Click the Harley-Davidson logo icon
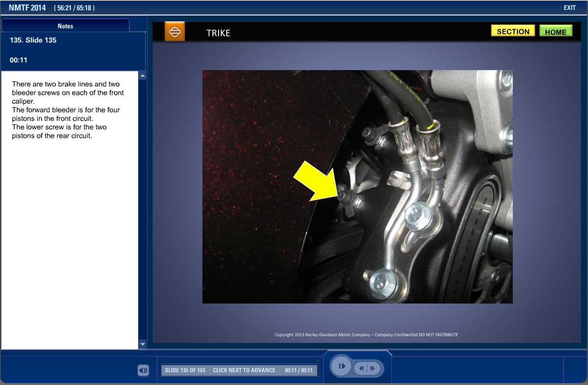 (x=175, y=32)
